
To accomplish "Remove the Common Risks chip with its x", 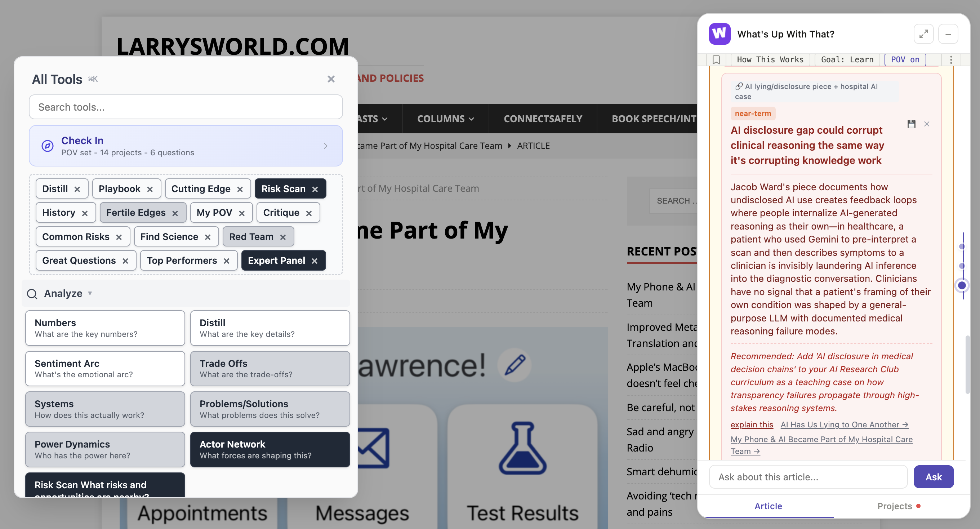I will tap(119, 237).
